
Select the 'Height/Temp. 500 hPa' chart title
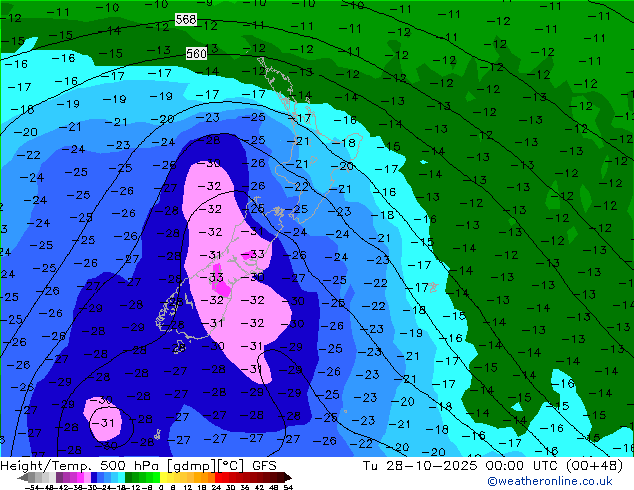[x=79, y=466]
